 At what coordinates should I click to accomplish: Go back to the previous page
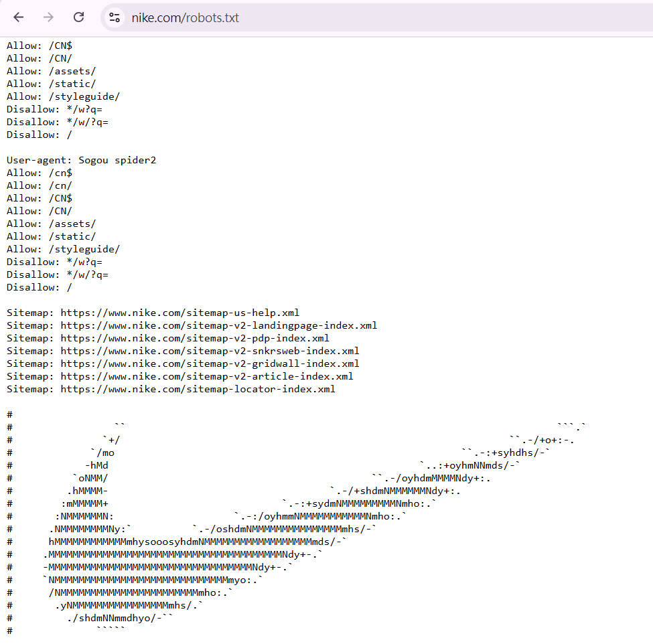click(x=19, y=17)
